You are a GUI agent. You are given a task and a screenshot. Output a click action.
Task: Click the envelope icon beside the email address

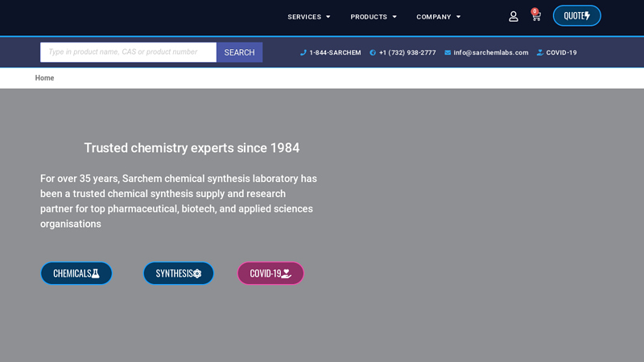tap(448, 52)
